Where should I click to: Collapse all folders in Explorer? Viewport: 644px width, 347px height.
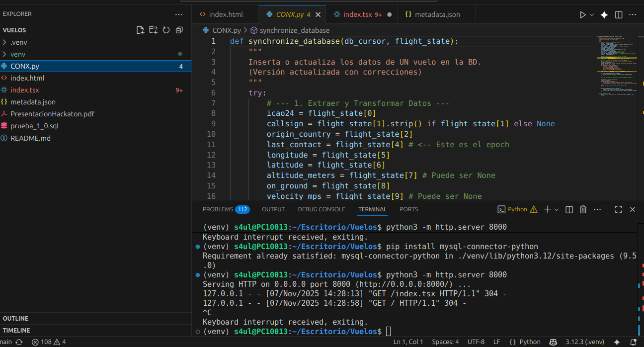click(179, 30)
